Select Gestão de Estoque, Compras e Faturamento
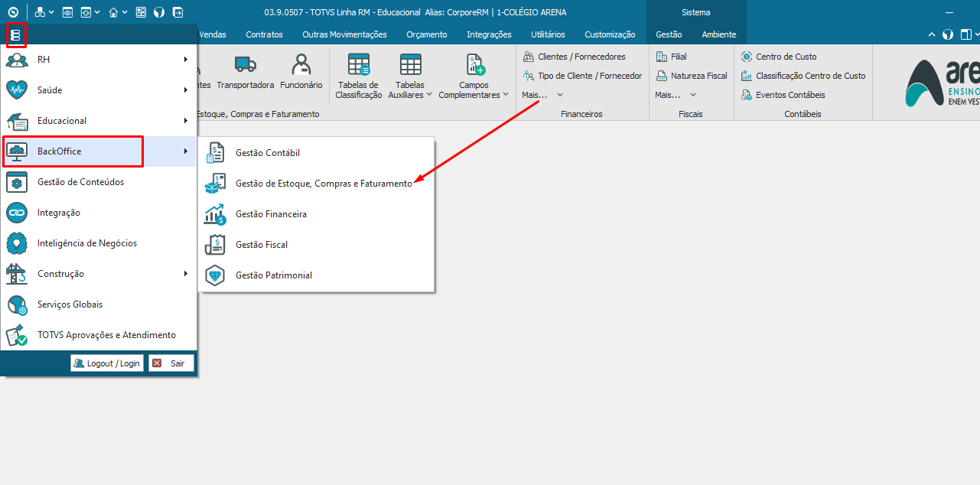980x485 pixels. (x=323, y=184)
